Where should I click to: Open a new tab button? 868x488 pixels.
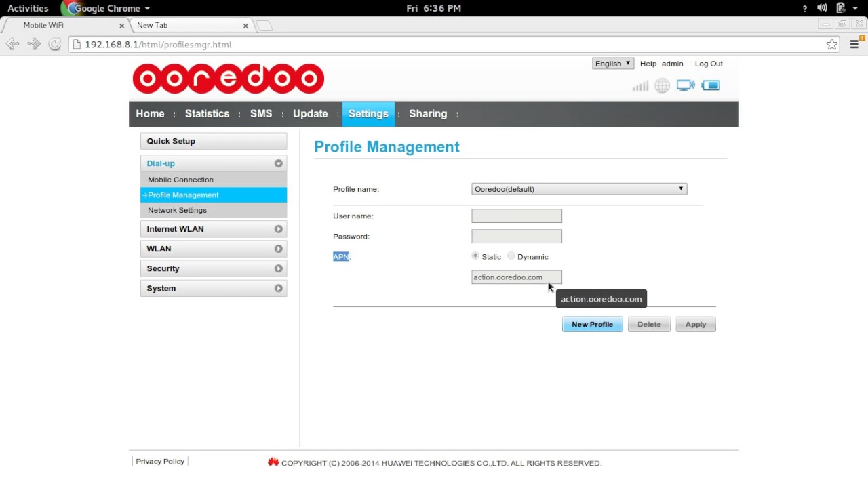pyautogui.click(x=264, y=26)
